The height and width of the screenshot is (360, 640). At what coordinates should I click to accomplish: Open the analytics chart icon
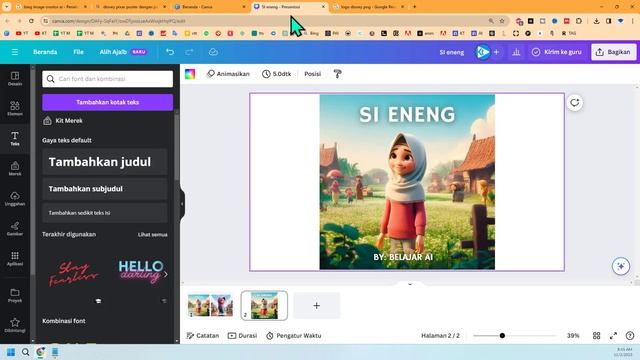pos(516,52)
